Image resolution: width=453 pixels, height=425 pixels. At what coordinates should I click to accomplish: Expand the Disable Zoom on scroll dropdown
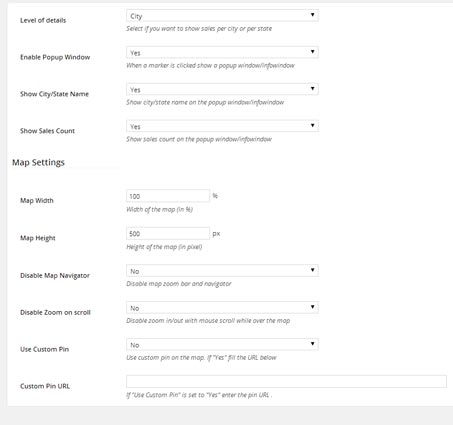tap(222, 308)
